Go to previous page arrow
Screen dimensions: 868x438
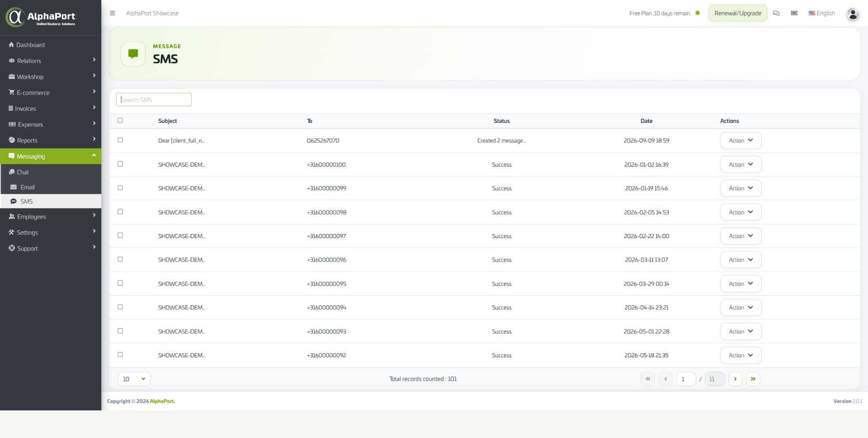point(666,379)
